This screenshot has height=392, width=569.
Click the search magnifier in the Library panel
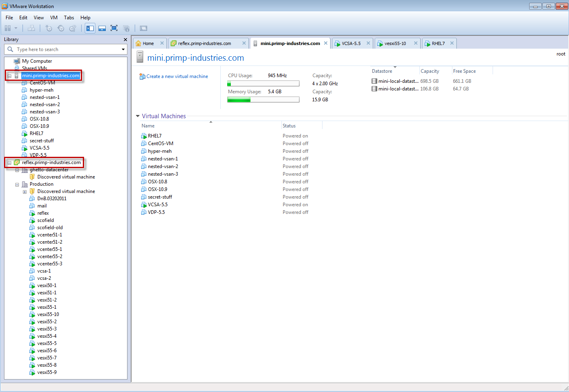pos(10,49)
